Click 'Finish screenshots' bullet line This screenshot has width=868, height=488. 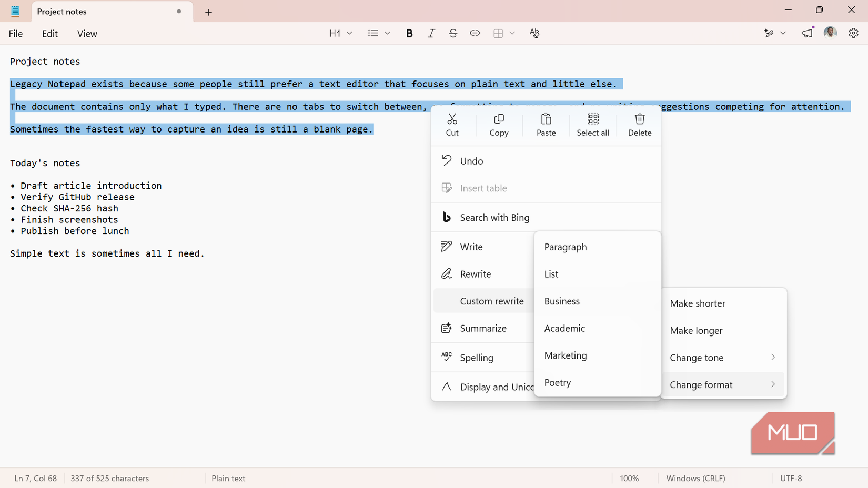point(64,220)
